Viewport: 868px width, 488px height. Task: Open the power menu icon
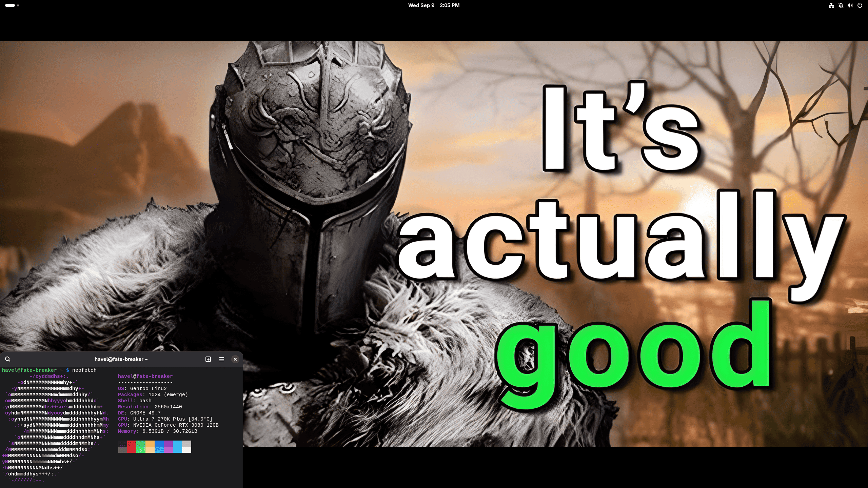point(860,5)
